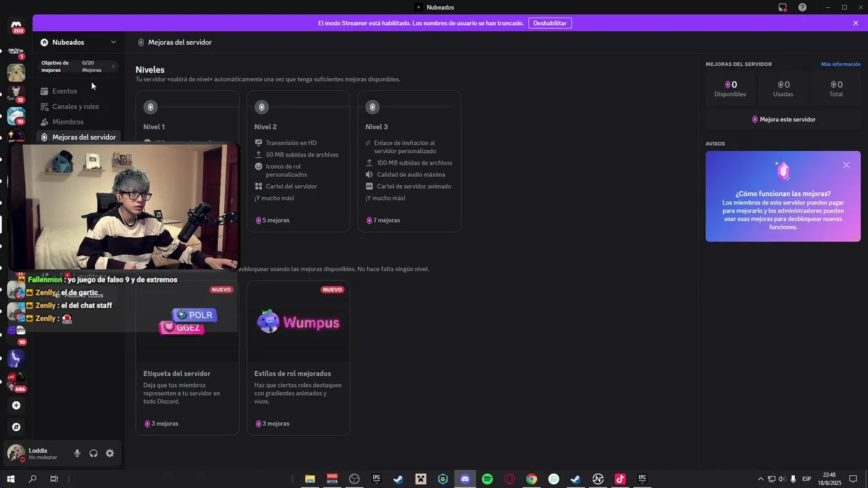Click '7 mejoras' under Nivel 3

[387, 220]
